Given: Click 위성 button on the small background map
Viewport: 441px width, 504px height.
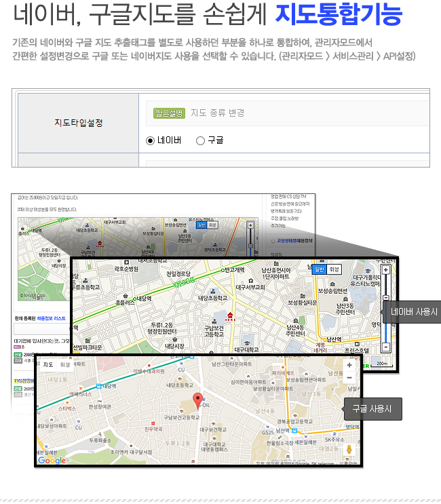Looking at the screenshot, I should tap(212, 225).
